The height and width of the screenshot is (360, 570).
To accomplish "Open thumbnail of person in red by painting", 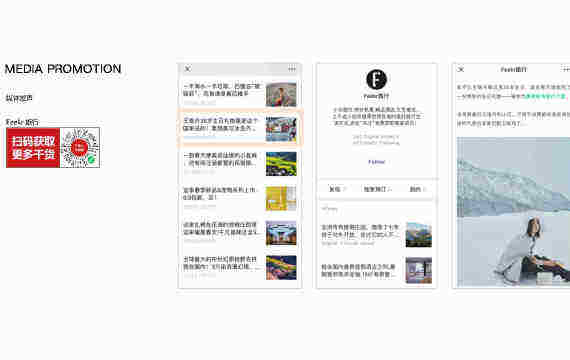I will point(281,95).
